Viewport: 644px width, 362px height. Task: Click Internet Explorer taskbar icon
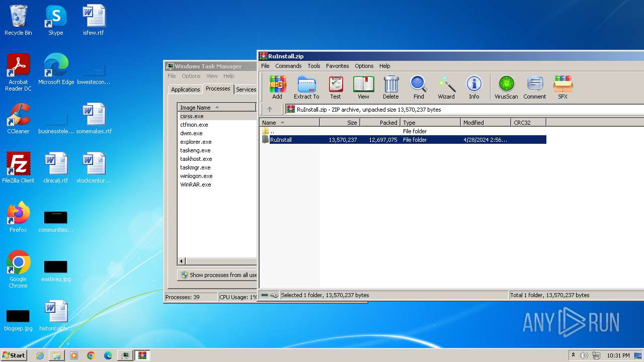pyautogui.click(x=40, y=355)
